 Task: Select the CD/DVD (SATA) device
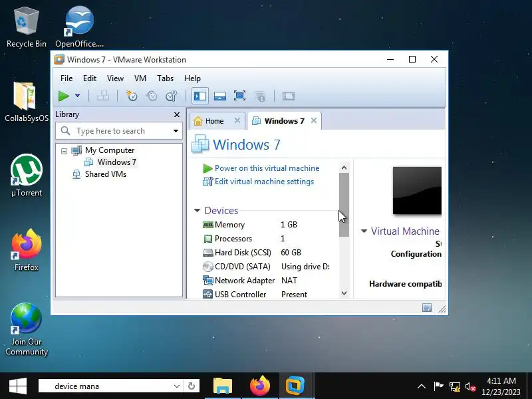(x=267, y=267)
